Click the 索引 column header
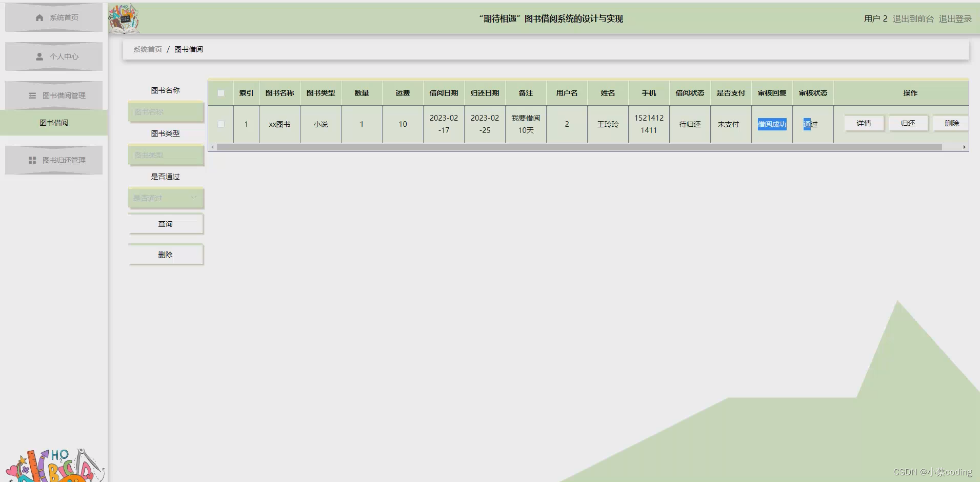The image size is (980, 482). point(246,93)
